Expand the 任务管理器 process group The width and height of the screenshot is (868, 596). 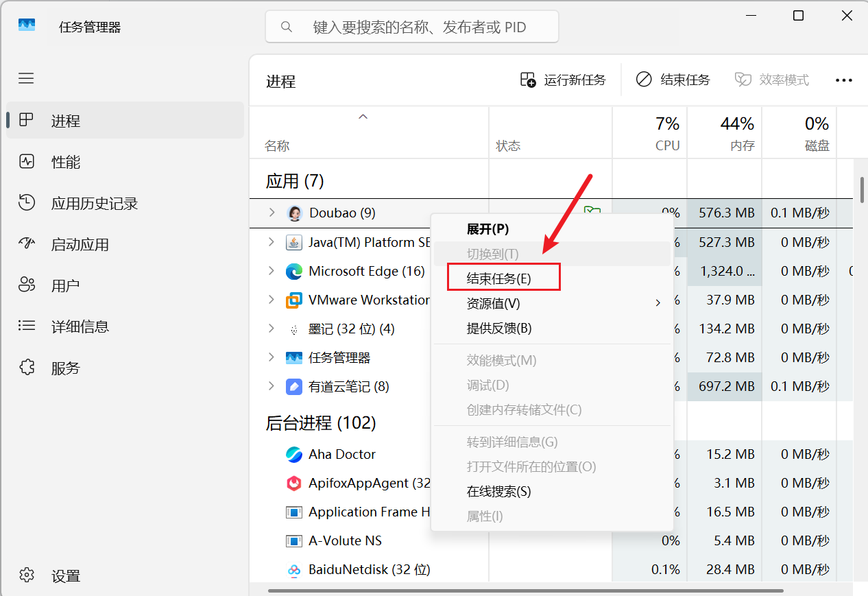pos(272,357)
